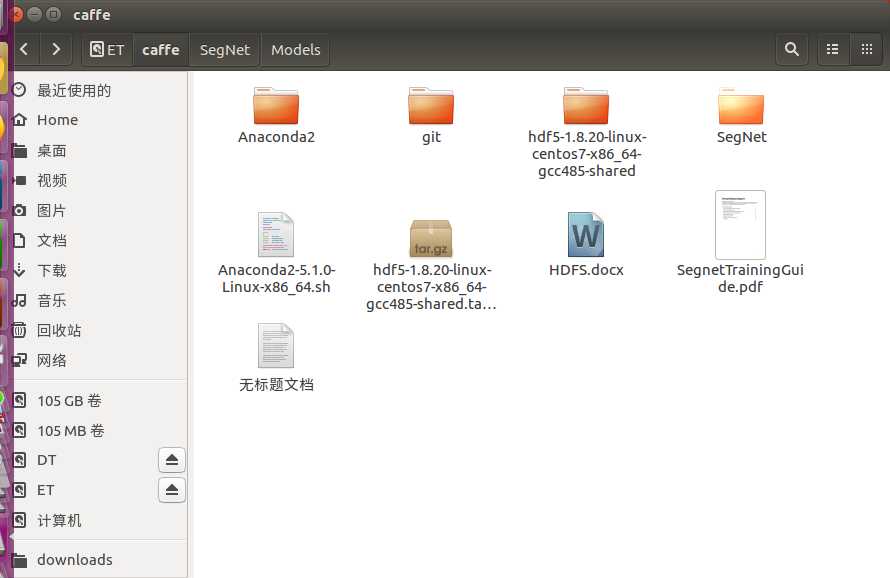Open 视频 in the sidebar
This screenshot has height=578, width=890.
pyautogui.click(x=100, y=181)
